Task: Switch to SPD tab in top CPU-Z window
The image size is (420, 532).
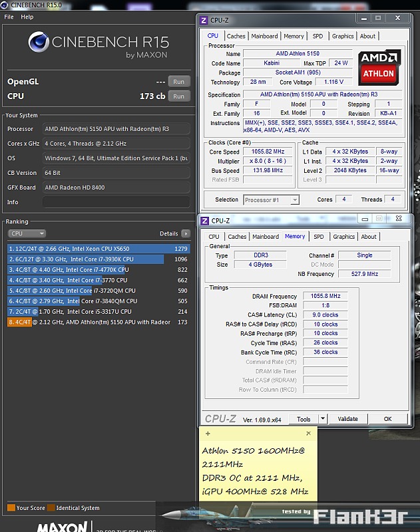Action: [x=317, y=36]
